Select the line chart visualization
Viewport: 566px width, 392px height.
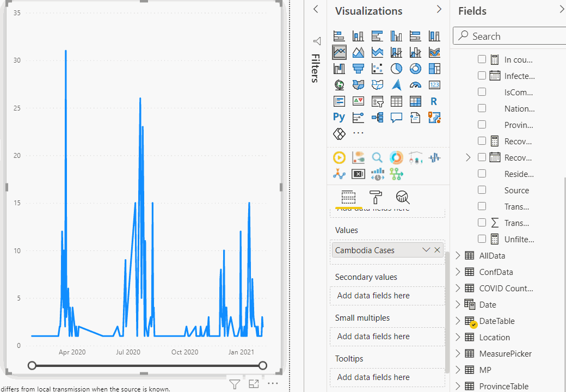point(339,52)
